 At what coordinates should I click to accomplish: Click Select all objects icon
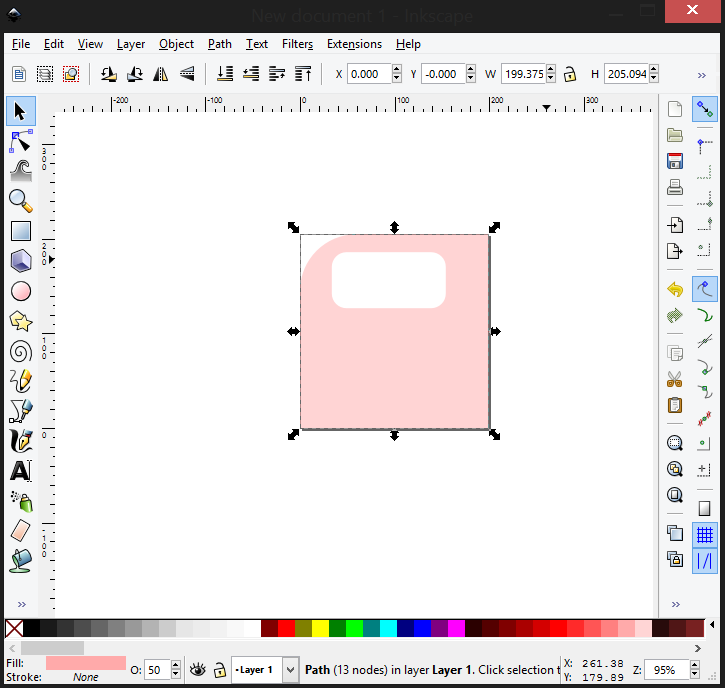(19, 74)
